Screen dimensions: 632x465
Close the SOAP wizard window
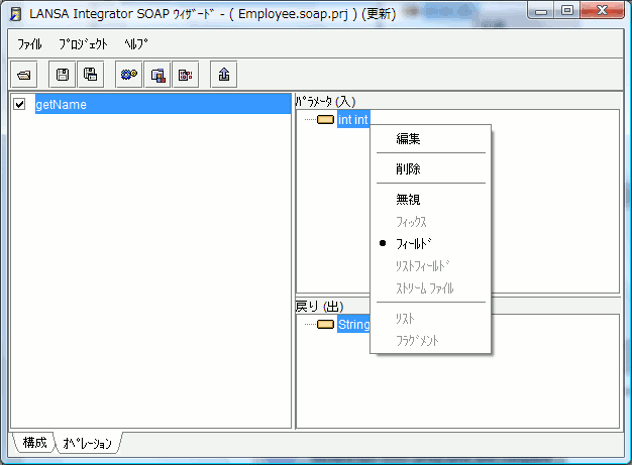point(602,10)
